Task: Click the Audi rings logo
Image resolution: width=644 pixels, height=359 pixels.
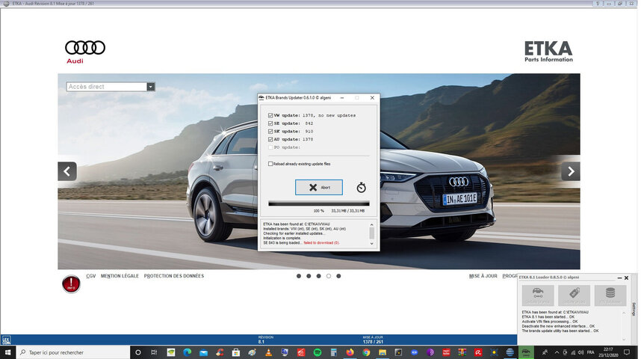Action: point(85,48)
